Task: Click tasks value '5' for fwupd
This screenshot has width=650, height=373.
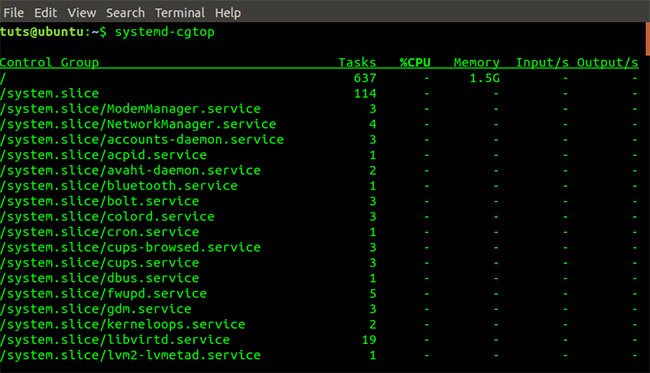Action: 373,293
